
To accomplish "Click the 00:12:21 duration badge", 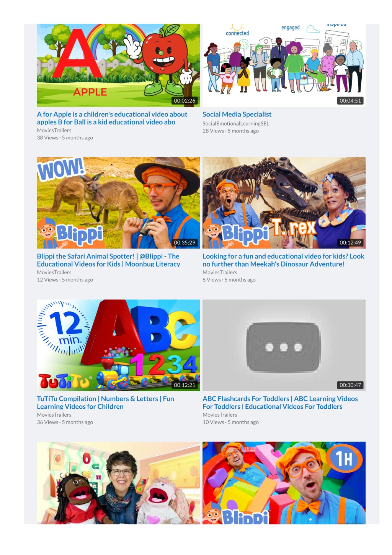I will coord(185,385).
